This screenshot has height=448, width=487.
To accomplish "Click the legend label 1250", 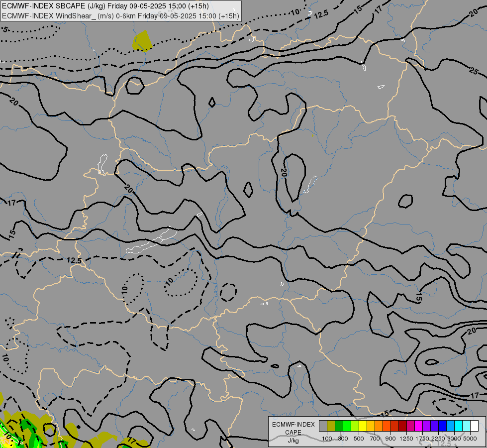I will pyautogui.click(x=406, y=439).
